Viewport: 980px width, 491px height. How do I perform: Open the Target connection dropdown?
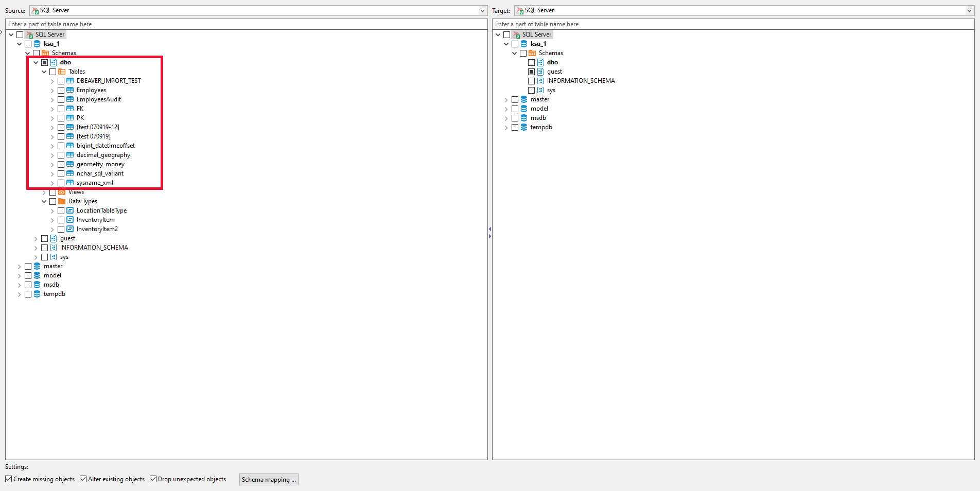(x=970, y=10)
